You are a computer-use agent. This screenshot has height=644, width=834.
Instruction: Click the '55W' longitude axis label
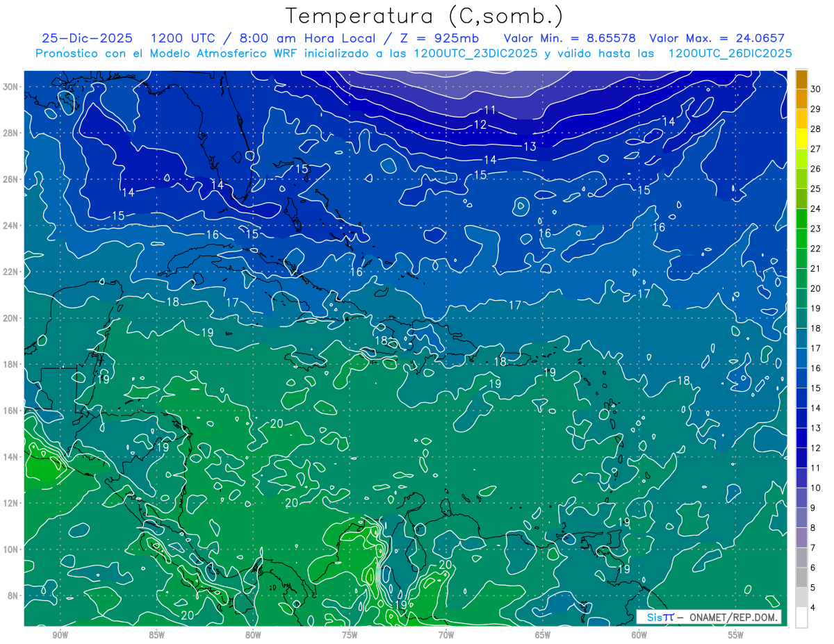[x=735, y=636]
